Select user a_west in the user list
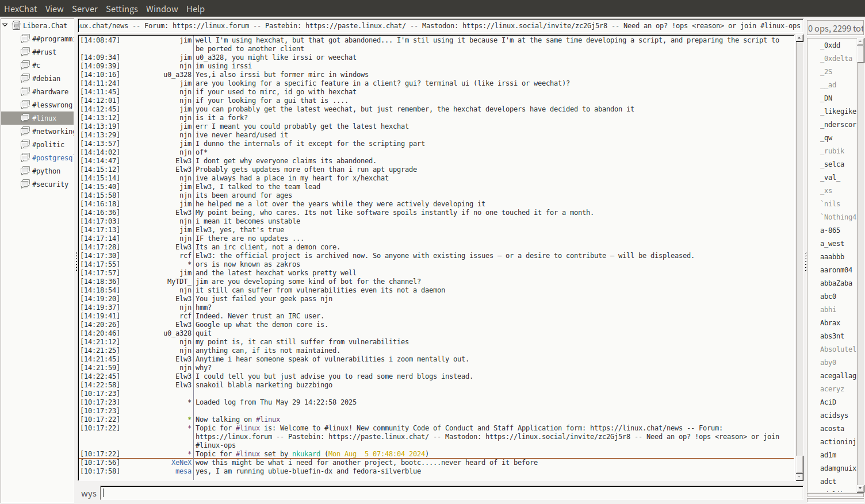865x504 pixels. [832, 244]
